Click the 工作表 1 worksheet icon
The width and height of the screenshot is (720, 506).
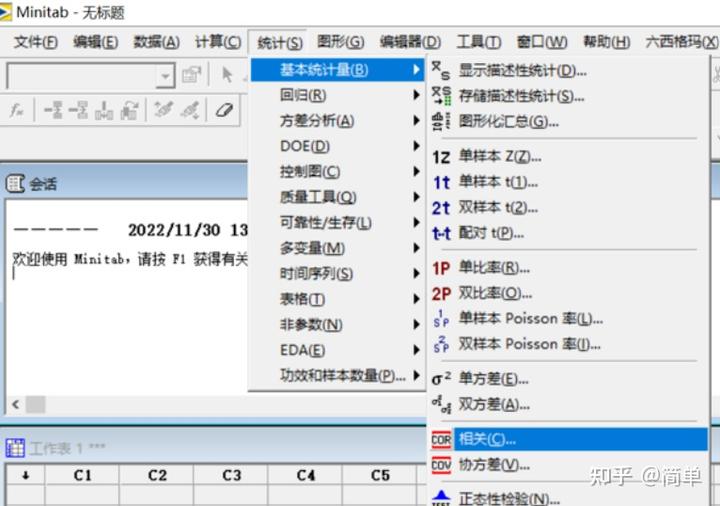point(15,447)
